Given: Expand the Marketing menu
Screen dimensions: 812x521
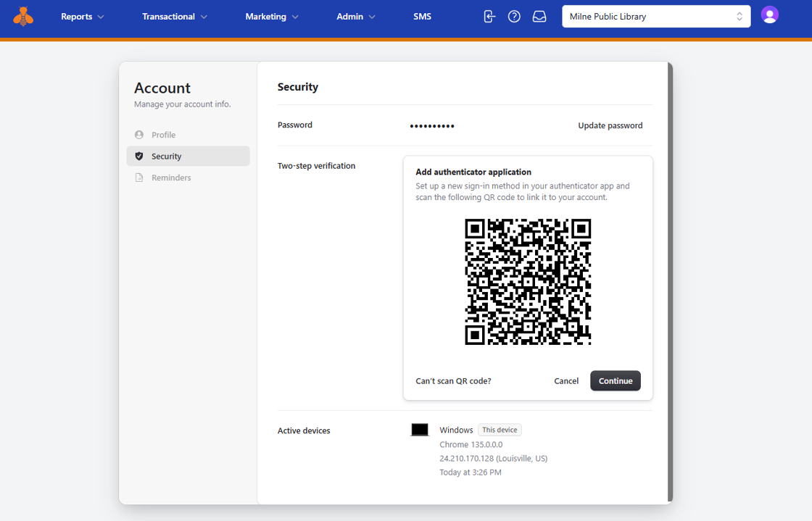Looking at the screenshot, I should 272,17.
